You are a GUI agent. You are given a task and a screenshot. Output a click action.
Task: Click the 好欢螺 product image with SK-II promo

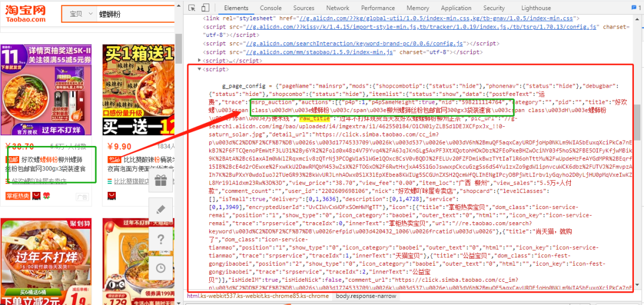(x=46, y=90)
